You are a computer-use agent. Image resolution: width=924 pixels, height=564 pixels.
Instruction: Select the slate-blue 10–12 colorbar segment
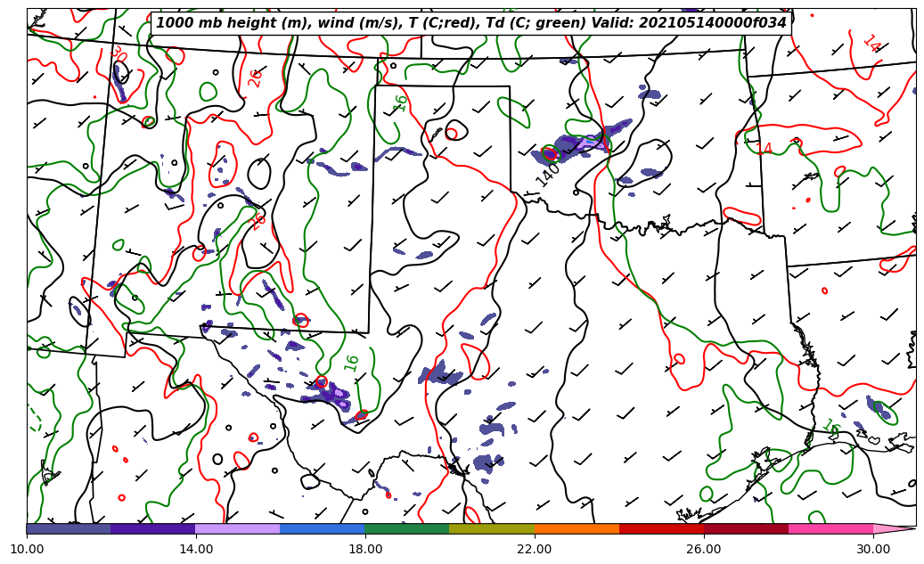[69, 528]
